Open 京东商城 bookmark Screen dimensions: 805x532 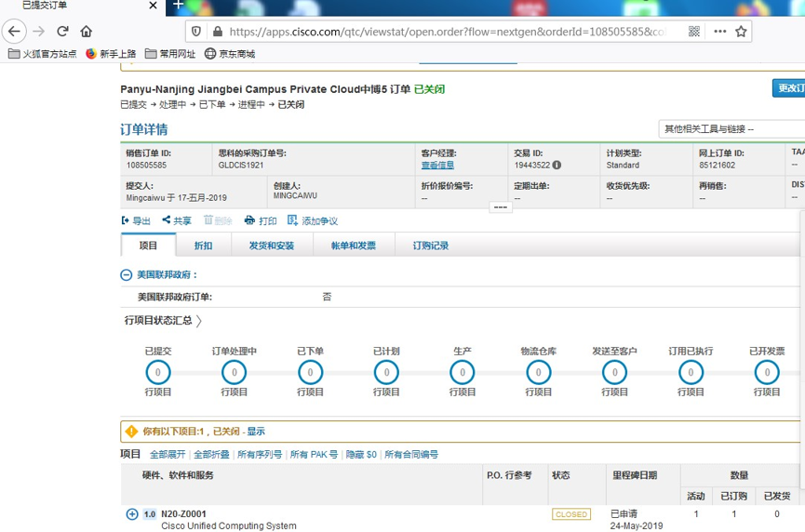[230, 54]
